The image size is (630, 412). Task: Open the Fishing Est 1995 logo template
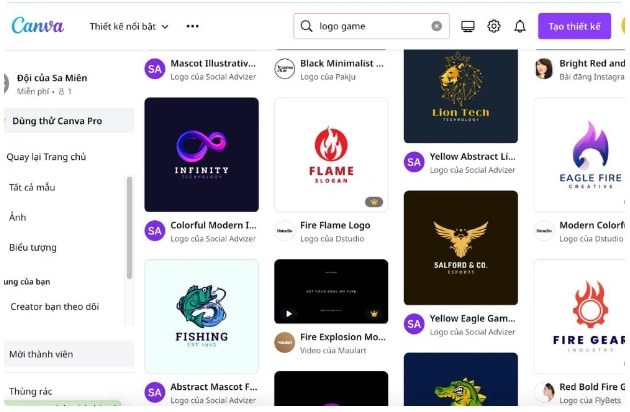[202, 316]
